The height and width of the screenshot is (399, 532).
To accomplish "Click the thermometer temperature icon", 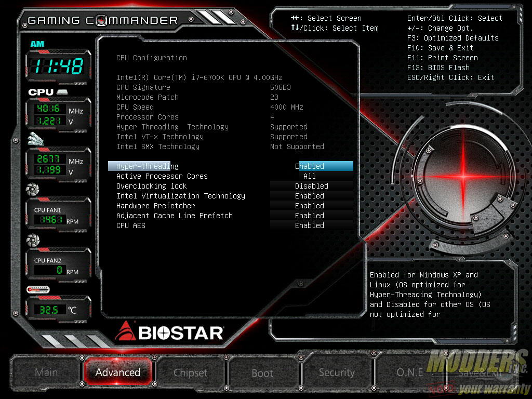I will tap(38, 289).
